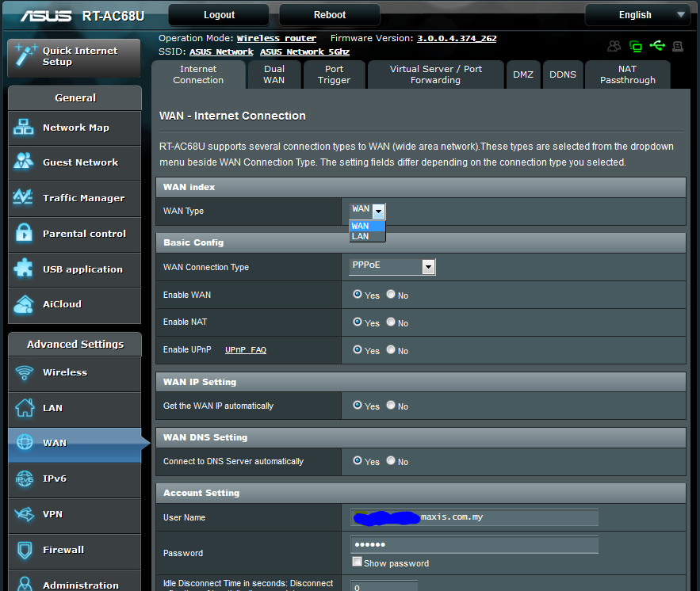
Task: Click the WAN globe icon
Action: pos(24,443)
